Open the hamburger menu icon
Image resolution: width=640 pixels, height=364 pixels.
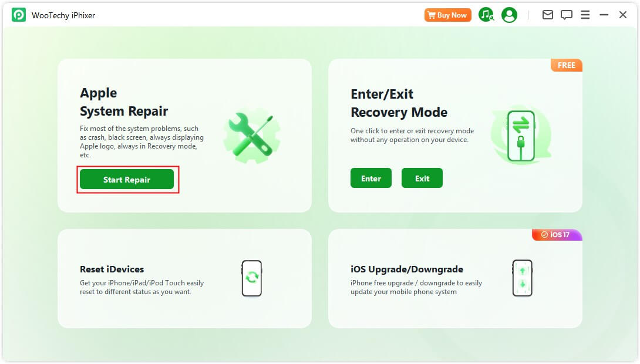point(585,15)
